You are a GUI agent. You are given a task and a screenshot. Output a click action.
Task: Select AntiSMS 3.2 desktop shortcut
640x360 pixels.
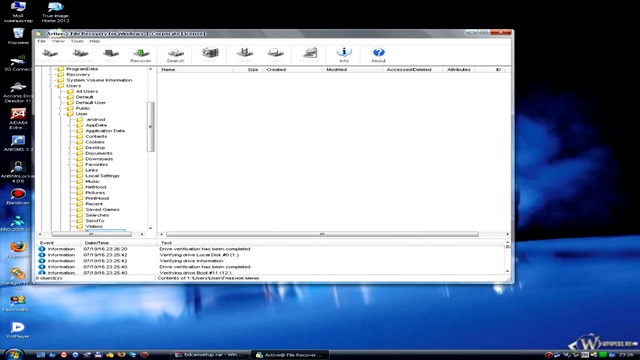[18, 143]
